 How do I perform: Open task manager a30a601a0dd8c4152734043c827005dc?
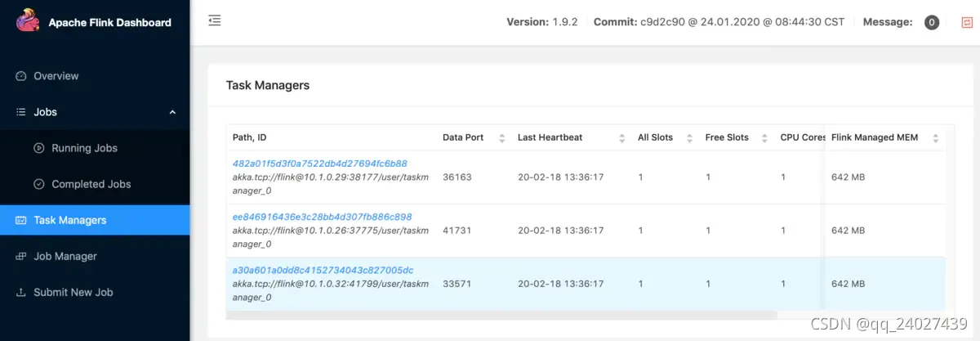pyautogui.click(x=323, y=270)
